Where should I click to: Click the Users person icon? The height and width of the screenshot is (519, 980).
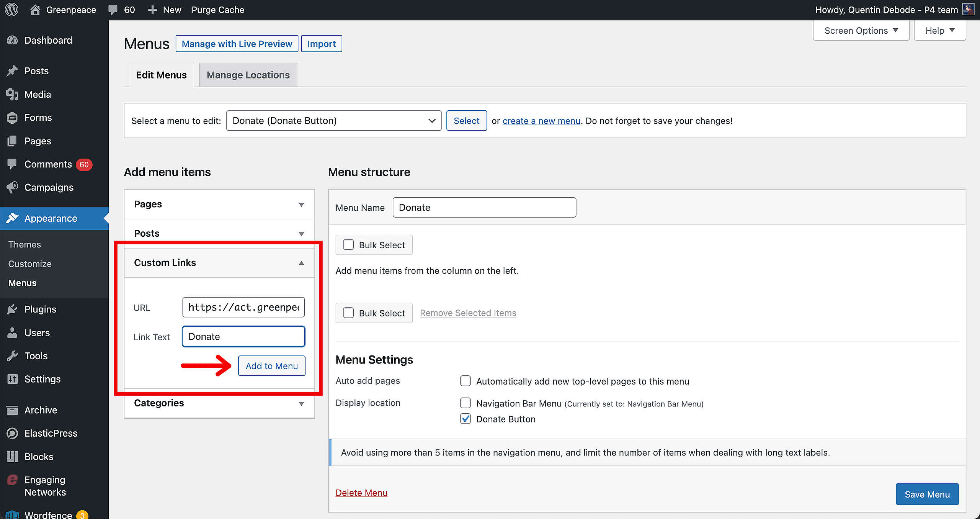pyautogui.click(x=12, y=332)
